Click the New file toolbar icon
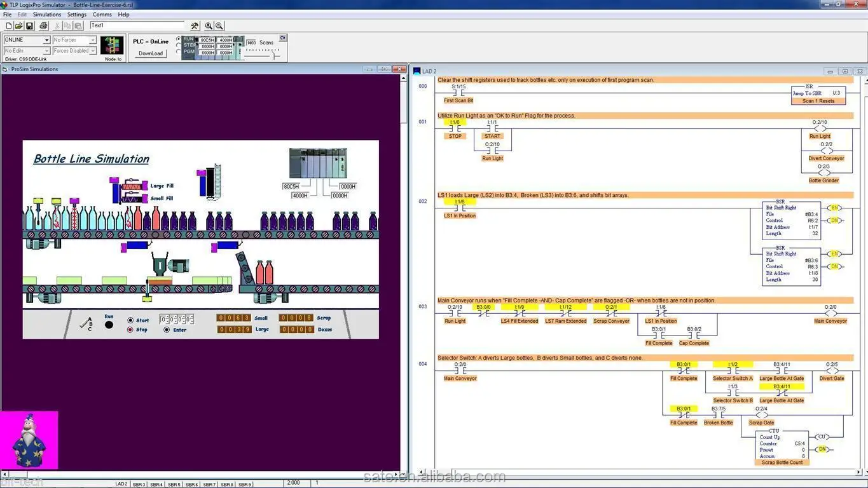Viewport: 868px width, 488px height. 9,26
